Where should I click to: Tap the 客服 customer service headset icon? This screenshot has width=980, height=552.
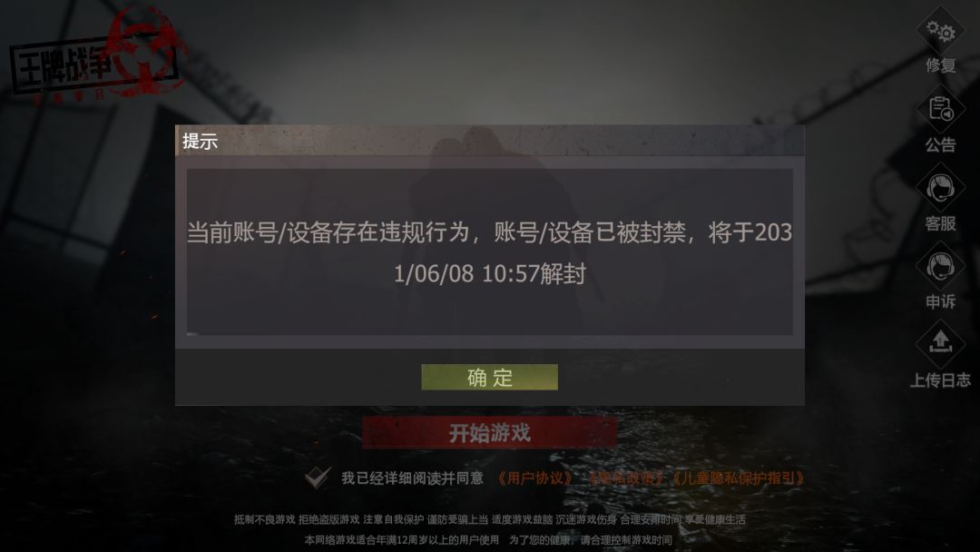(941, 188)
